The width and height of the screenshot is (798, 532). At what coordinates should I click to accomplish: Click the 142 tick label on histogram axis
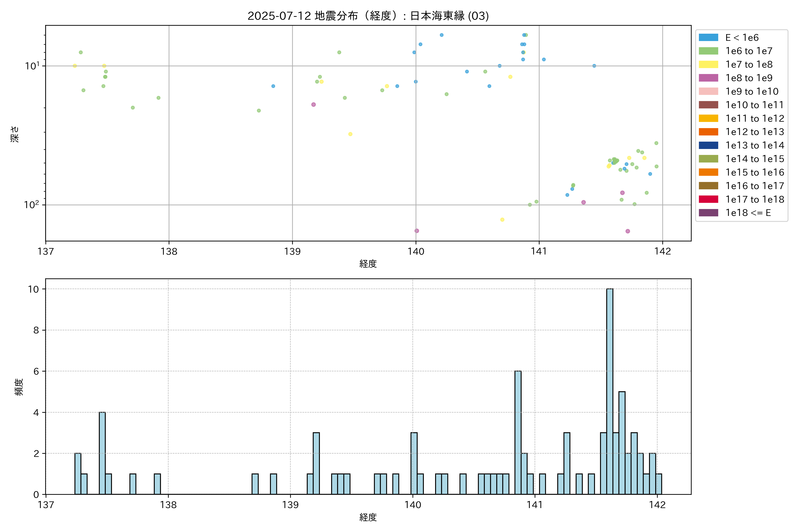click(657, 505)
